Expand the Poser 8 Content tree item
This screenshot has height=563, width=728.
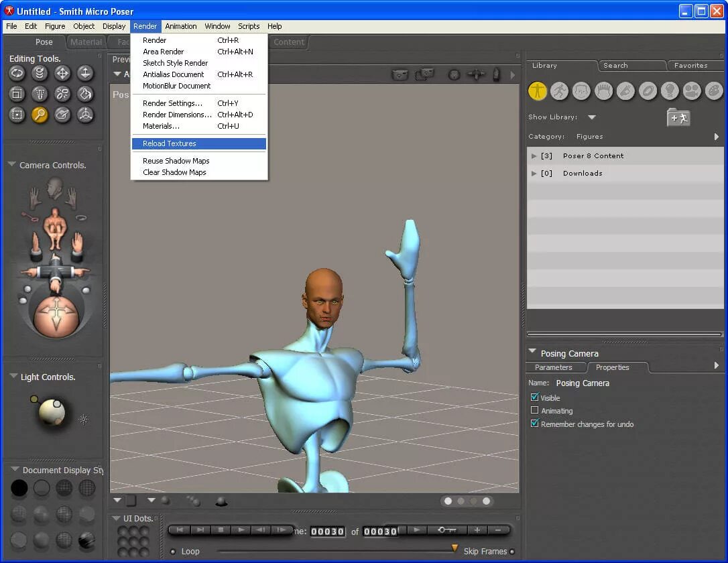pos(533,155)
